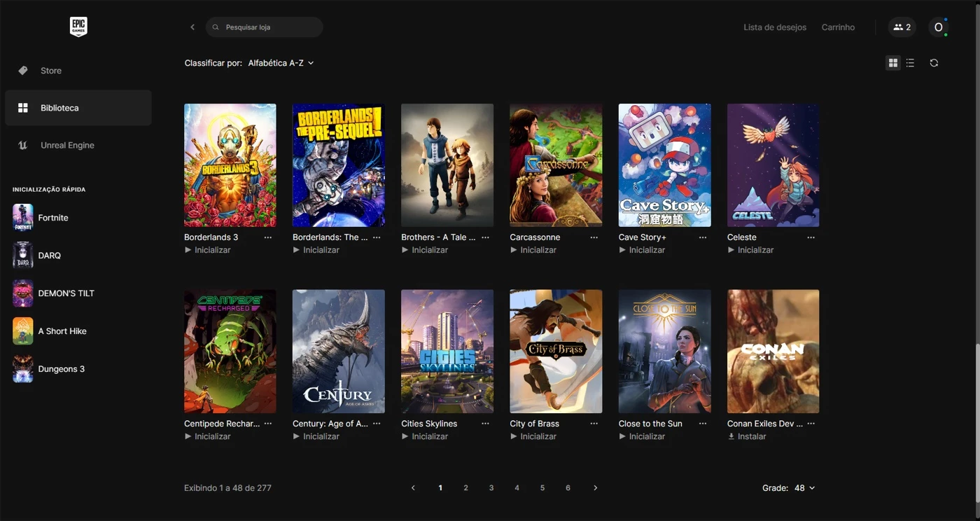Click Inicializar under Brothers - A Tale
Screen dimensions: 980x521
coord(425,250)
